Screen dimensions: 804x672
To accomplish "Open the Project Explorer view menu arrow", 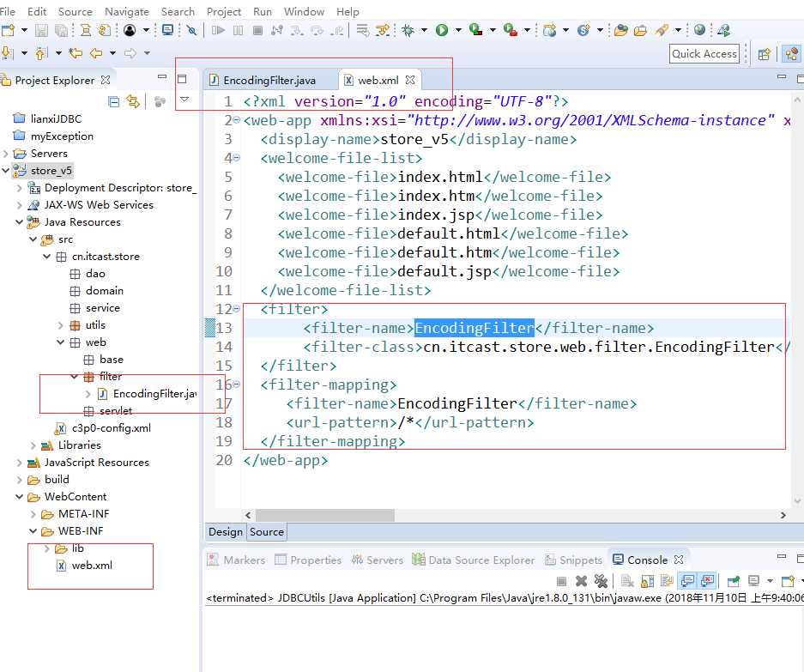I will tap(184, 99).
